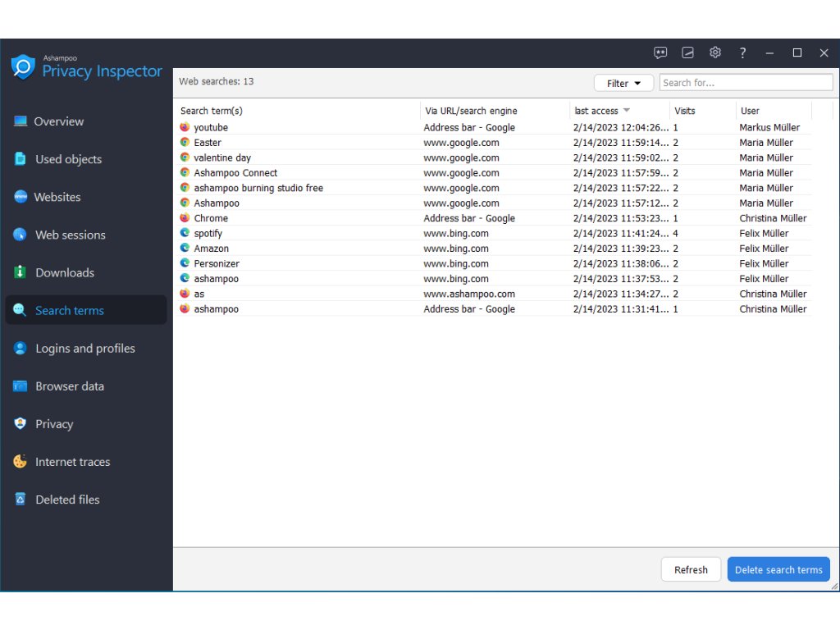The image size is (840, 630).
Task: Click the Browser data icon in sidebar
Action: tap(21, 386)
